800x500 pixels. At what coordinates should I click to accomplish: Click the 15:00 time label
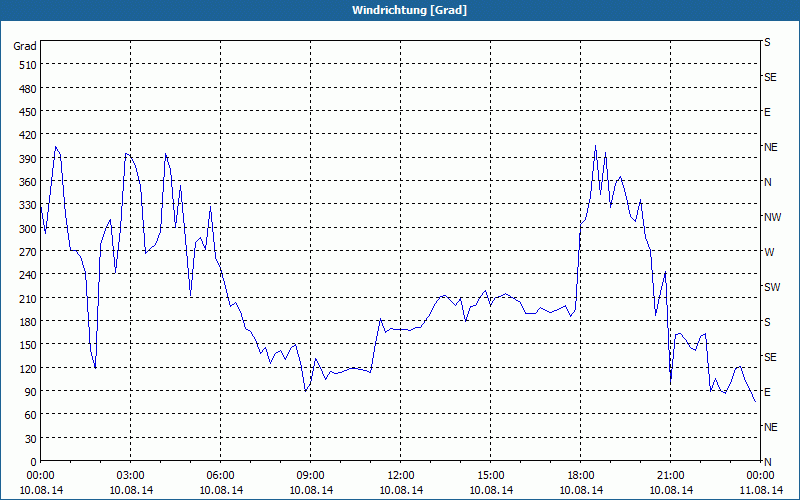(491, 476)
